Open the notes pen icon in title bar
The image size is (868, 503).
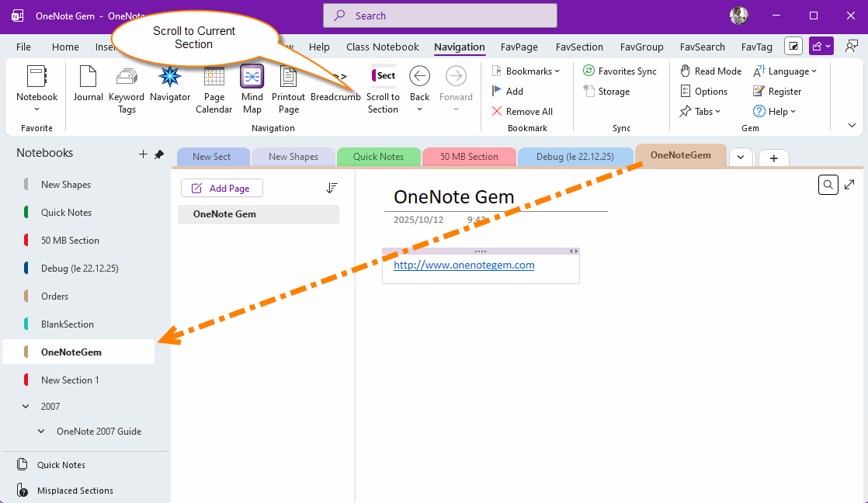793,47
